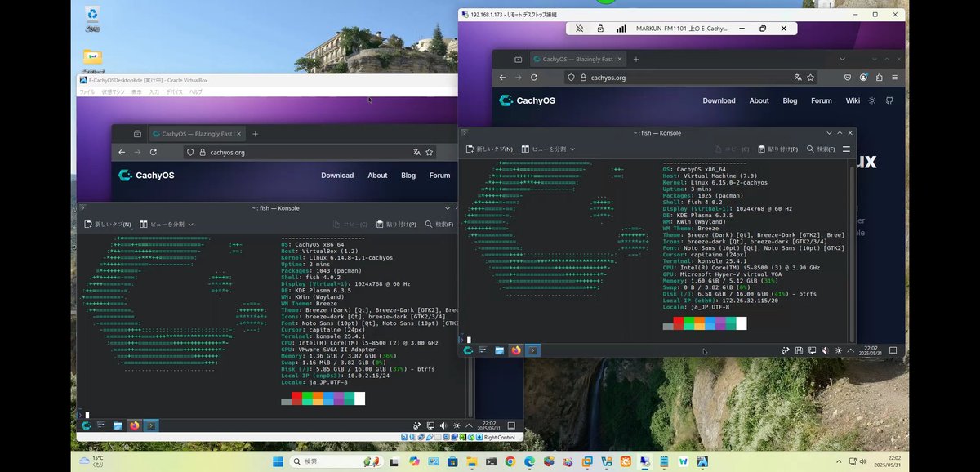Click 新しいタブ in remote Konsole toolbar
Screen dimensions: 980x472
click(489, 149)
